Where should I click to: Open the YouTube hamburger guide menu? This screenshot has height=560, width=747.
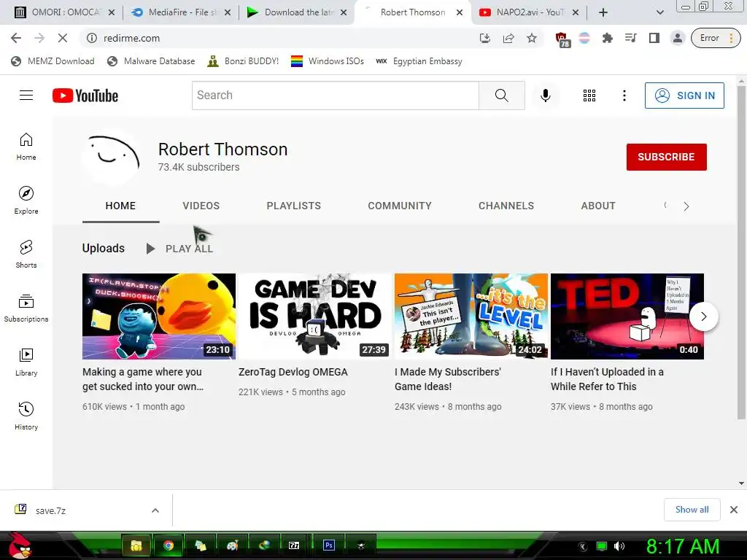pos(26,96)
